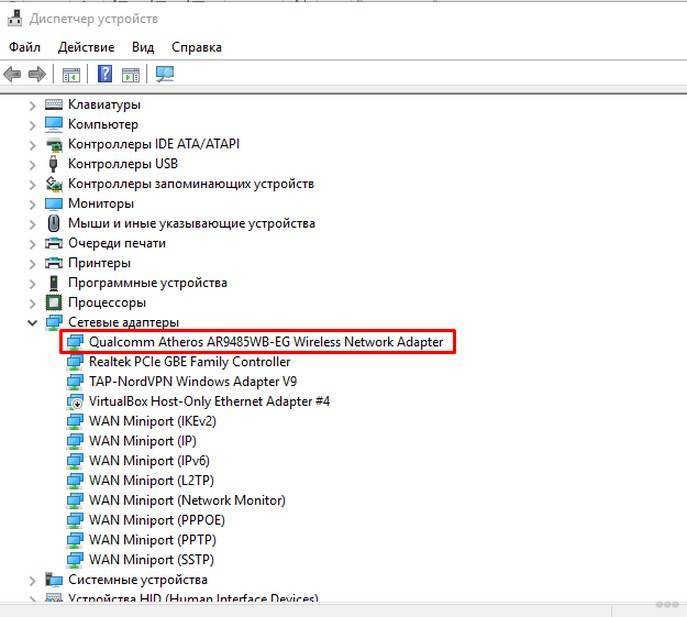Click the display icon beside Мониторы
Screen dimensions: 687x617
pos(54,203)
